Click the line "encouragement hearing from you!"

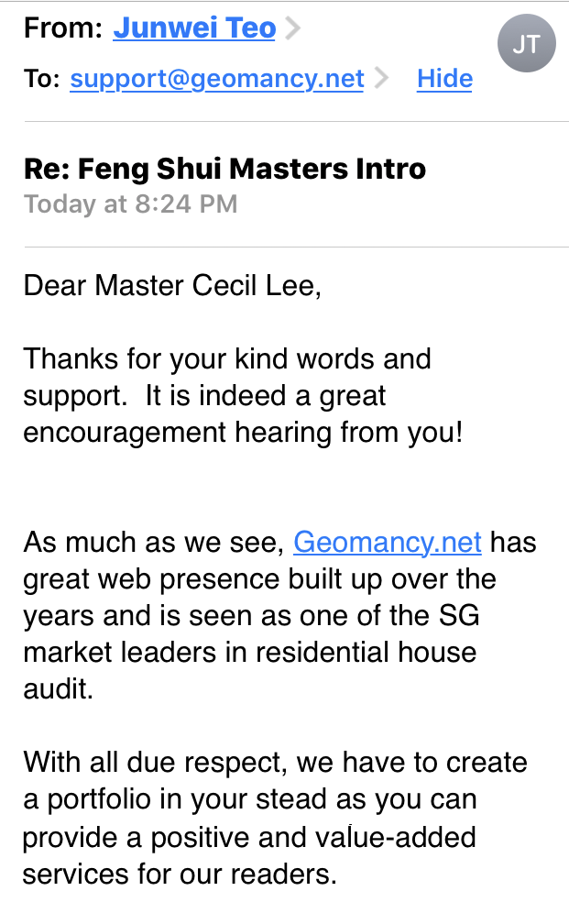point(243,432)
